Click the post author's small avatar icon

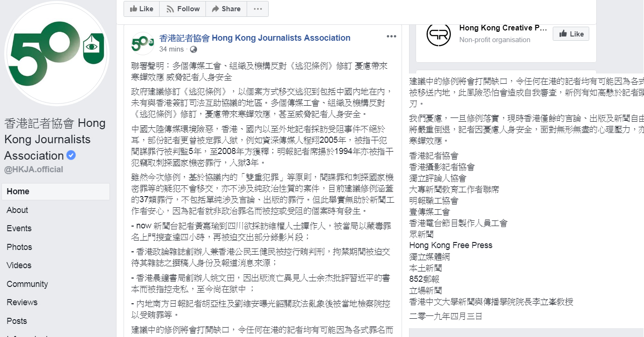pyautogui.click(x=142, y=43)
